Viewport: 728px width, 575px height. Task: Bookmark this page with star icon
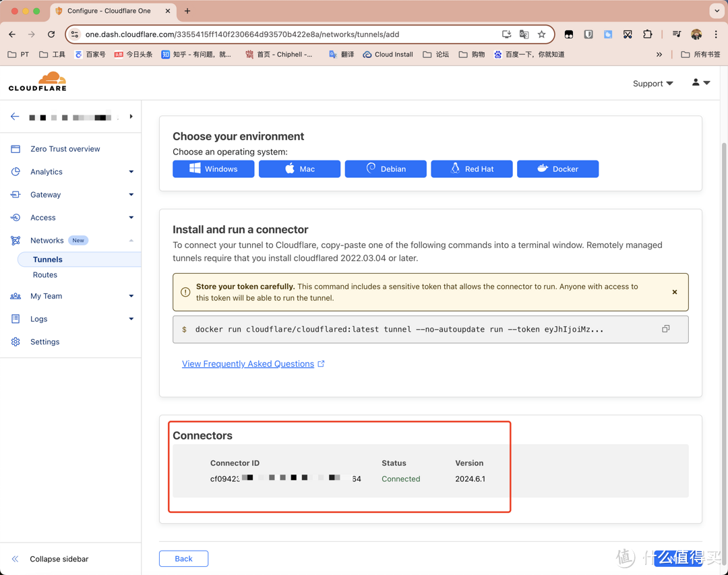541,34
